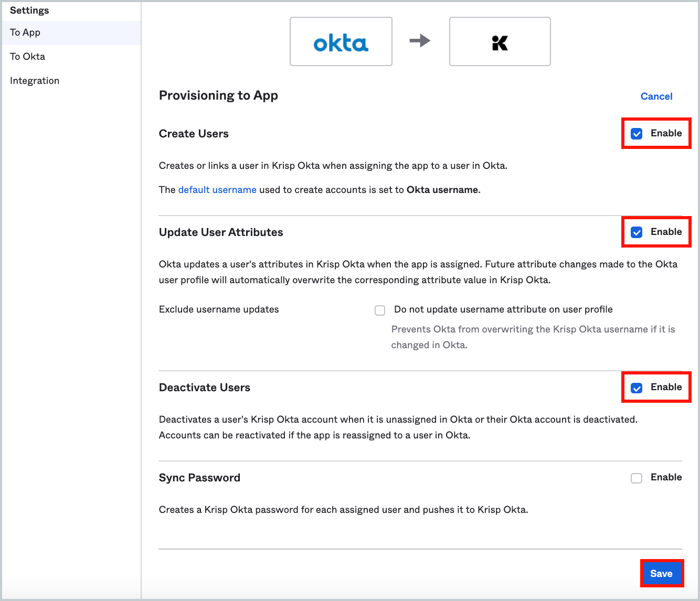This screenshot has height=601, width=700.
Task: Click the empty checkbox icon for Sync Password
Action: (637, 478)
